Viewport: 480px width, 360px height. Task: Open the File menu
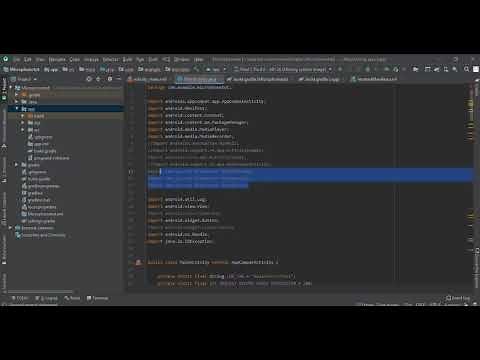coord(17,59)
